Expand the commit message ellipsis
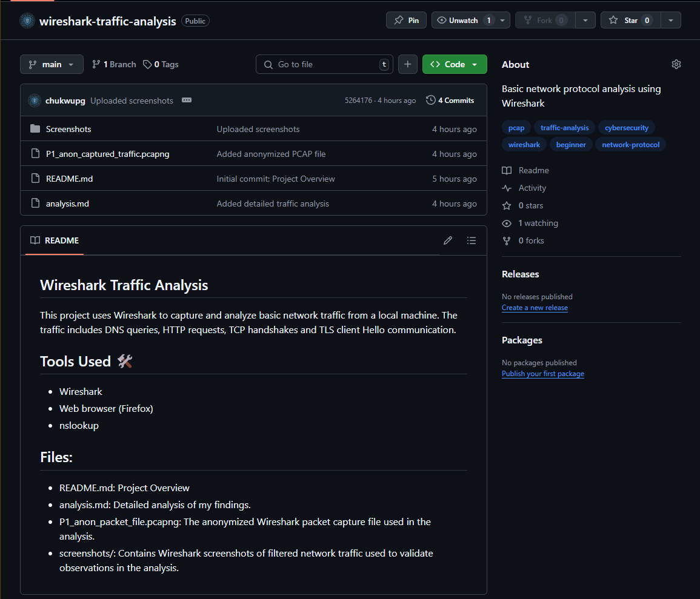This screenshot has width=700, height=599. click(x=187, y=101)
